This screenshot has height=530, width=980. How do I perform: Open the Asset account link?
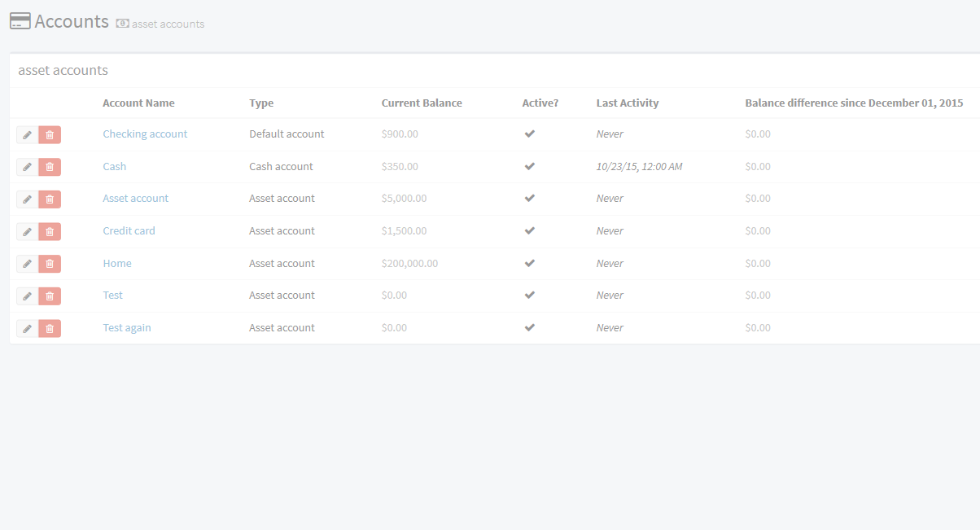pyautogui.click(x=135, y=199)
